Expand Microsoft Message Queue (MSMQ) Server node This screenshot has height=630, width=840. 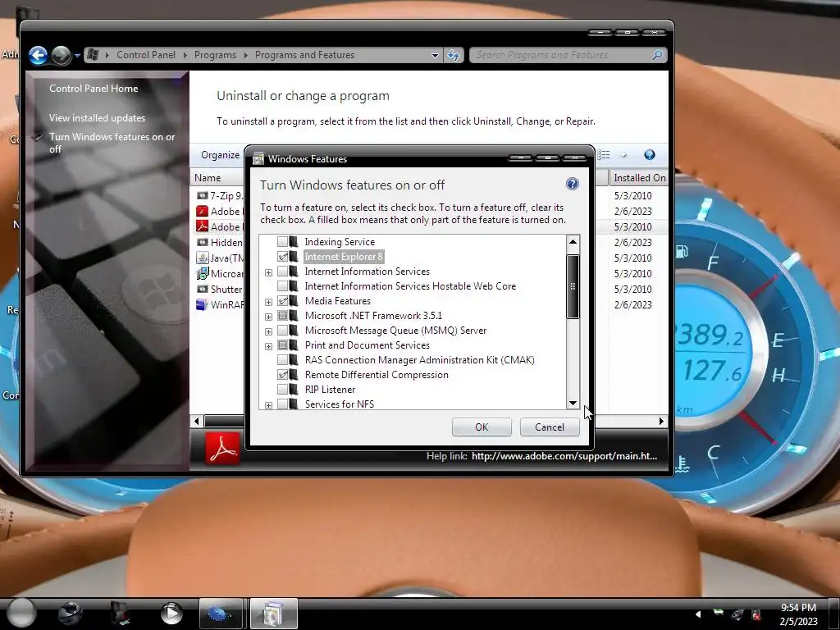(x=268, y=331)
